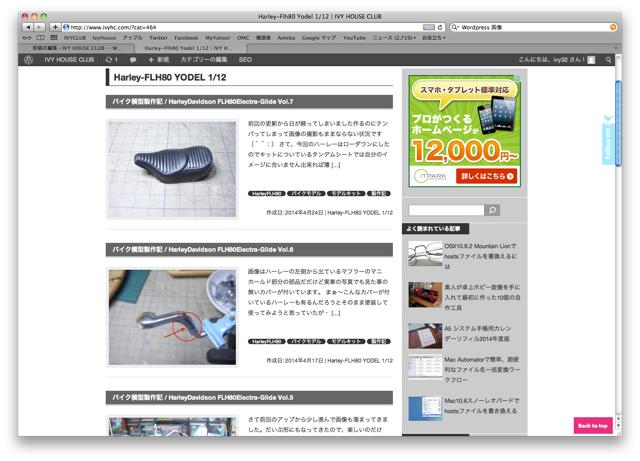
Task: Click the WordPress logo in admin bar
Action: tap(29, 60)
